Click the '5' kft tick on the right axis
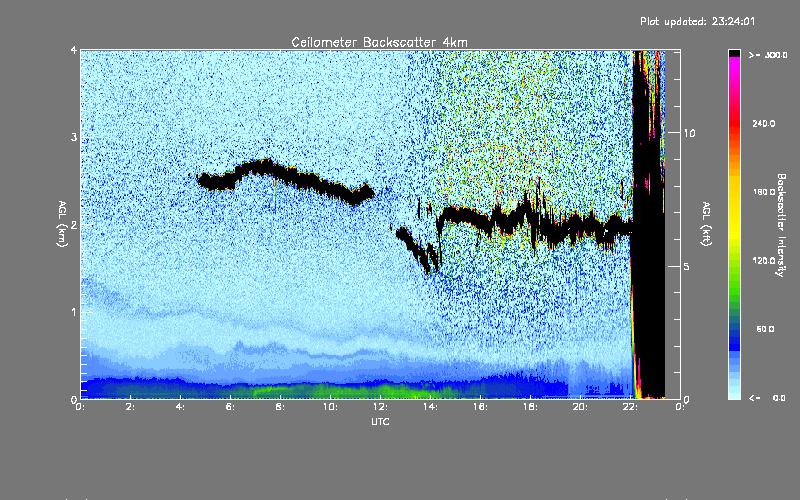The height and width of the screenshot is (500, 800). click(687, 266)
